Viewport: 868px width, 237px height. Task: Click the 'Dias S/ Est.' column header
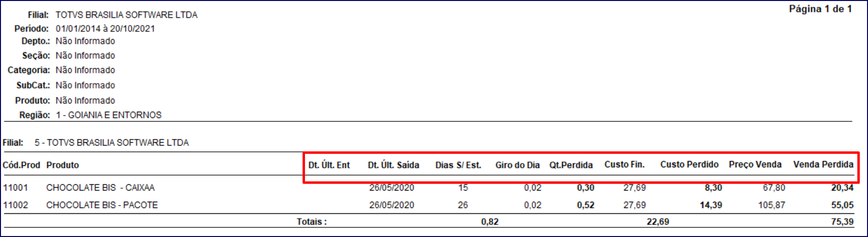coord(458,165)
